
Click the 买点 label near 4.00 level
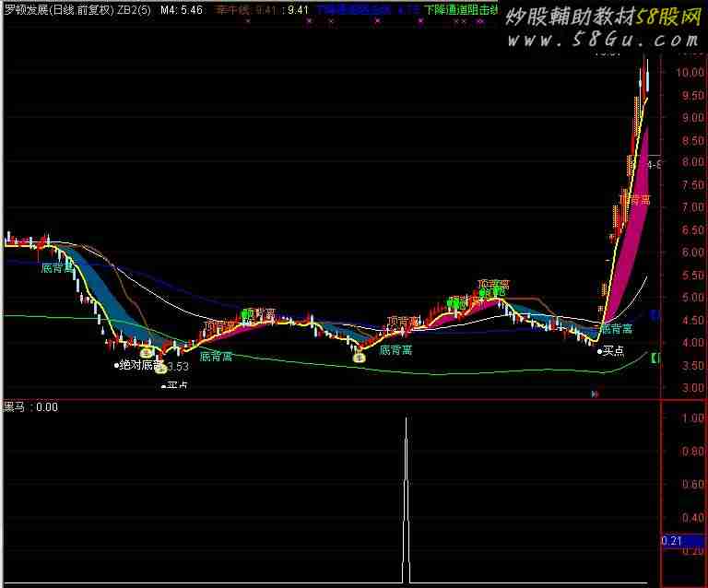coord(614,350)
